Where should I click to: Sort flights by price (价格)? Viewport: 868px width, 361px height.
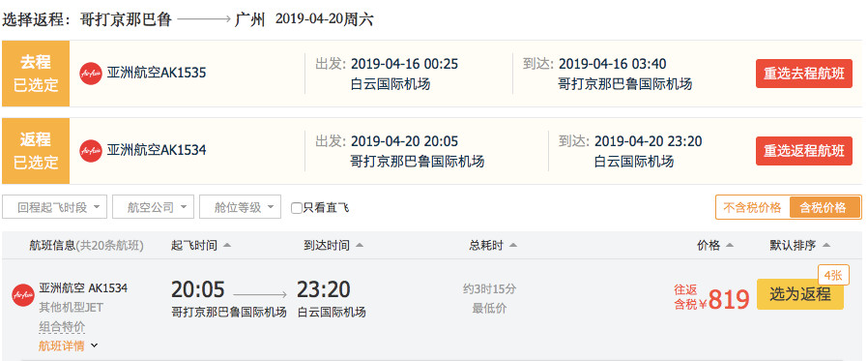tap(715, 245)
